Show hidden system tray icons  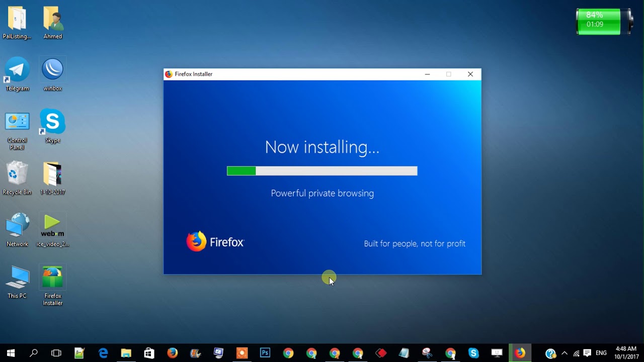[565, 353]
